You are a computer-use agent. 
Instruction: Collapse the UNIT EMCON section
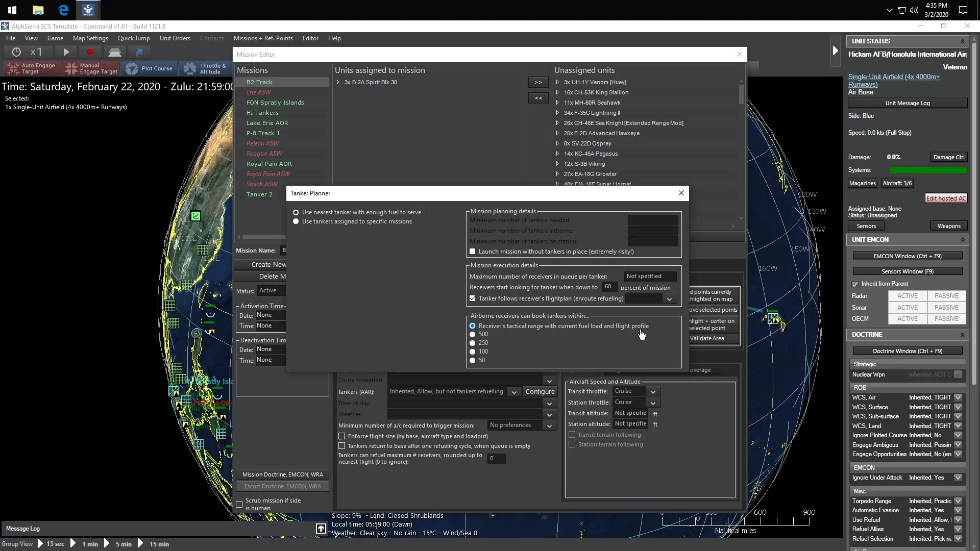pyautogui.click(x=963, y=240)
